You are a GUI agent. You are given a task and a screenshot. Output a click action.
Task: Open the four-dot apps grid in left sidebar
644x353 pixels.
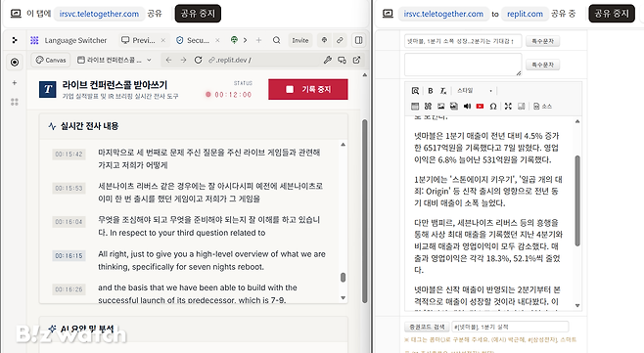coord(15,102)
